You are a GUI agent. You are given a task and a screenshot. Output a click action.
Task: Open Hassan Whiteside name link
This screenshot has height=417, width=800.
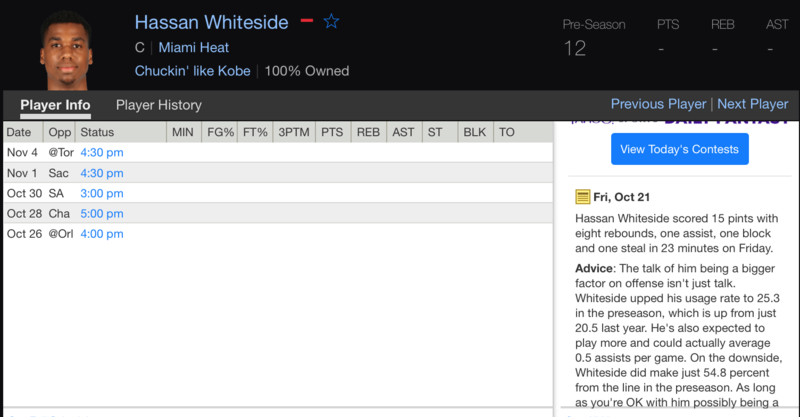point(211,22)
